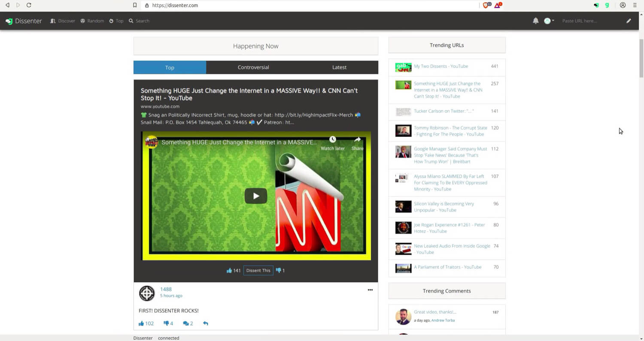Select the Top feed tab
The height and width of the screenshot is (341, 644).
[x=170, y=67]
